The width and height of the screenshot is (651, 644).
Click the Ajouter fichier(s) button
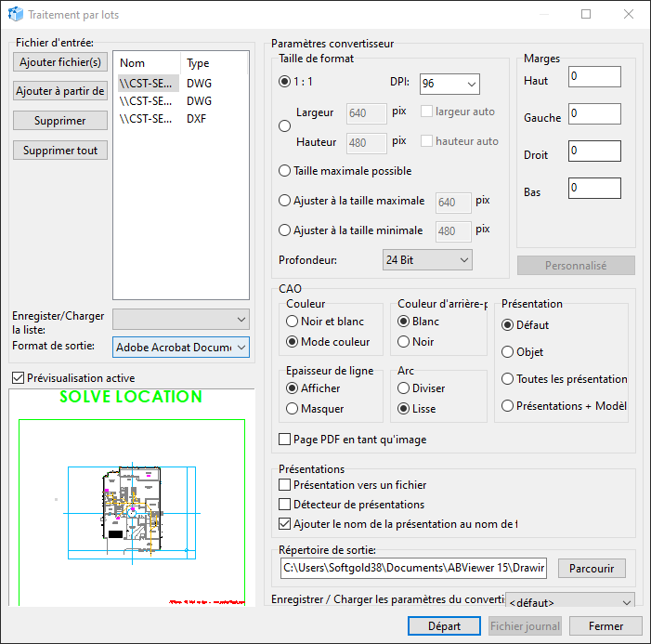point(60,62)
